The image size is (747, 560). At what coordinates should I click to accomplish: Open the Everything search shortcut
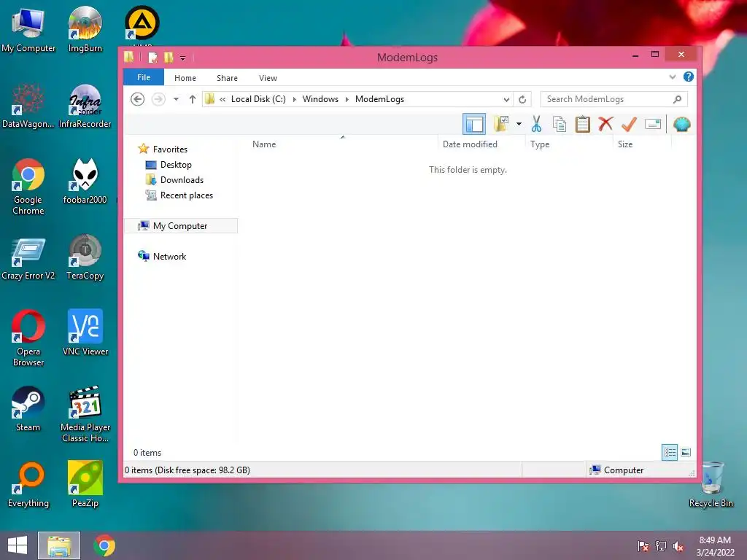pyautogui.click(x=28, y=484)
